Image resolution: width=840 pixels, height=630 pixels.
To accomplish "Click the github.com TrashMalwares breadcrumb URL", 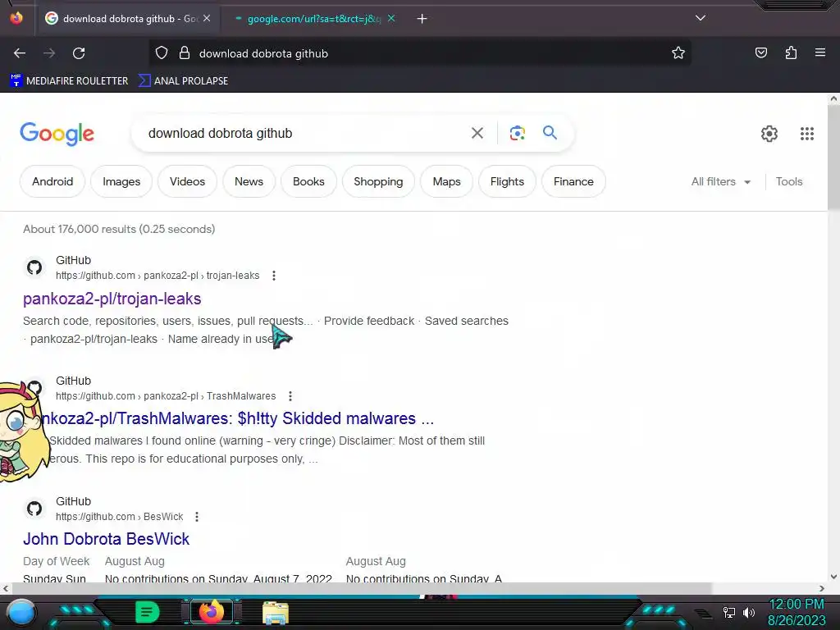I will [x=166, y=396].
